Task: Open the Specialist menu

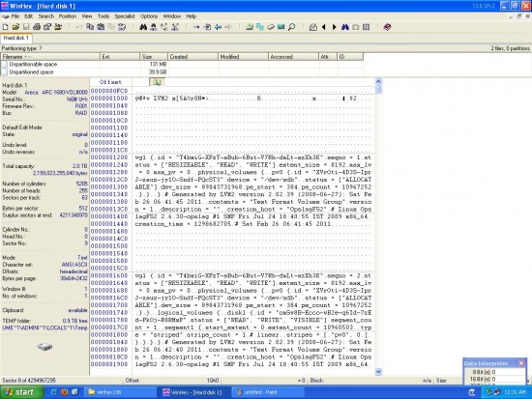Action: [x=125, y=15]
